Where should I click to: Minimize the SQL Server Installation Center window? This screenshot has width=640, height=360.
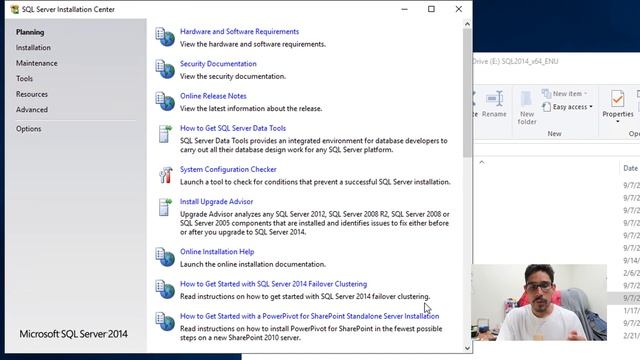(x=404, y=9)
